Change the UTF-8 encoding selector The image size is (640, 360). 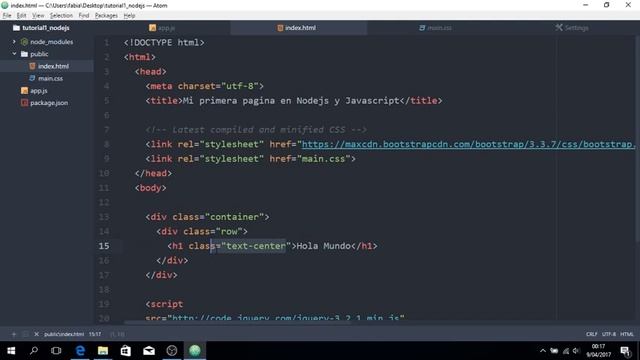(609, 334)
